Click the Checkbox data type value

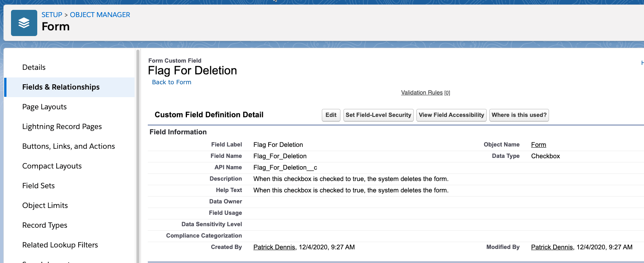pyautogui.click(x=546, y=156)
